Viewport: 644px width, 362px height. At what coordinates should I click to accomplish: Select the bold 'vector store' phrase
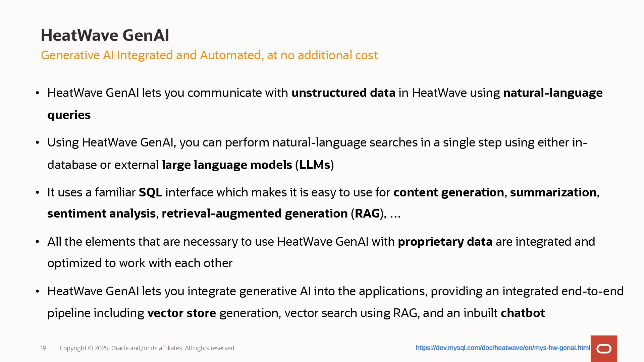(181, 313)
